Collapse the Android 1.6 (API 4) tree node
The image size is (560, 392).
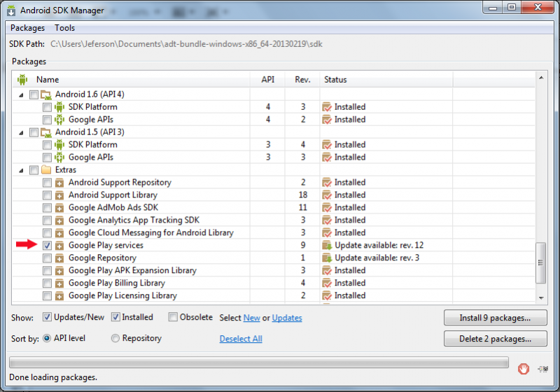22,95
